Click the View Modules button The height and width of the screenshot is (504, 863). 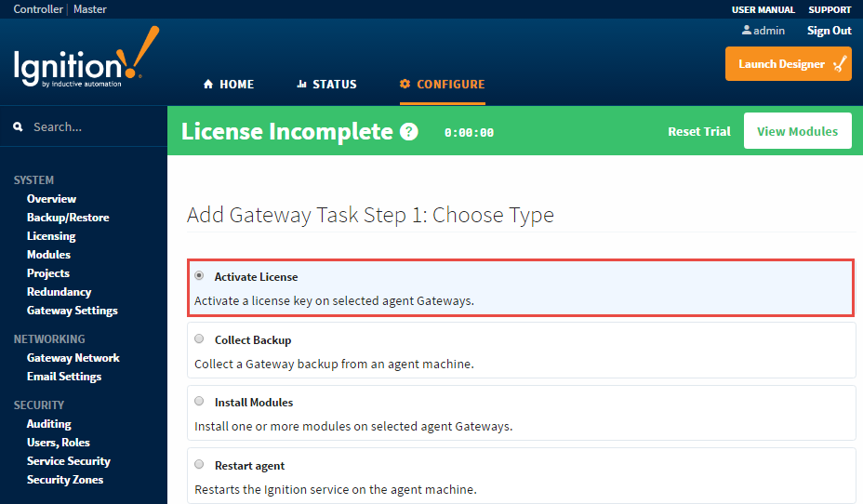point(797,131)
